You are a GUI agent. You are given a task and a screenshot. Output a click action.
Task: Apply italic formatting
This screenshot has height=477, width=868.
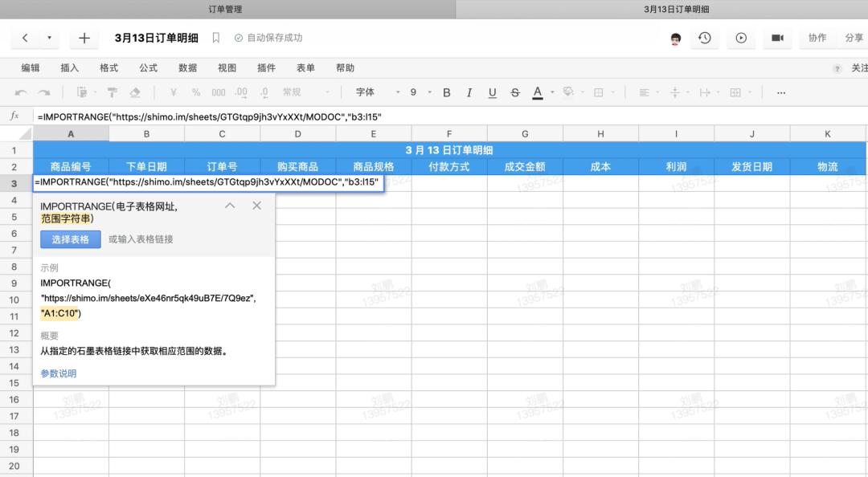469,92
